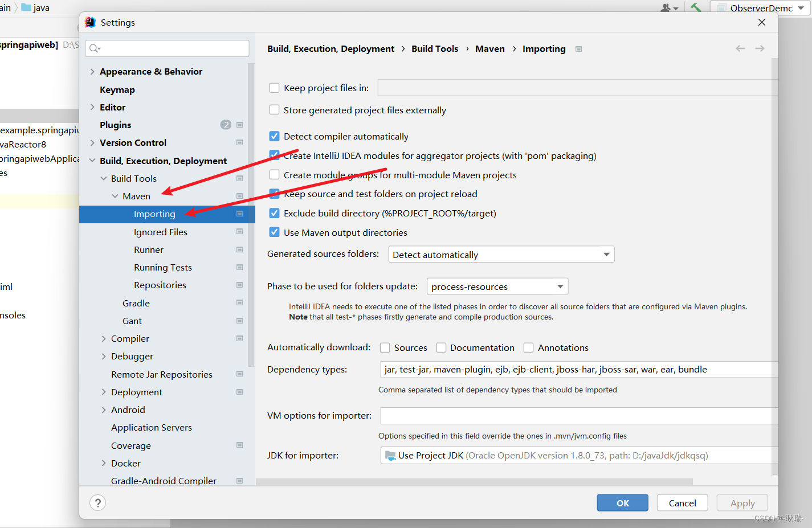
Task: Navigate forward with the right arrow
Action: tap(760, 48)
